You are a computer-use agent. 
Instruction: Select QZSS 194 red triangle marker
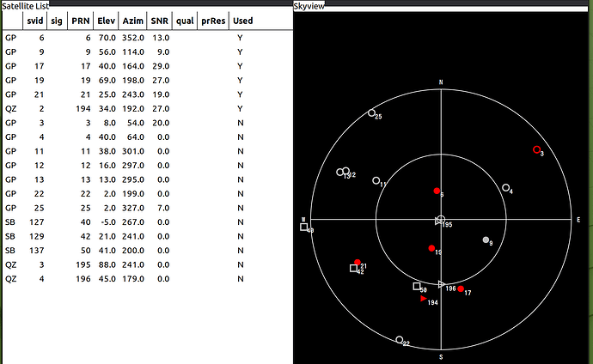(424, 299)
